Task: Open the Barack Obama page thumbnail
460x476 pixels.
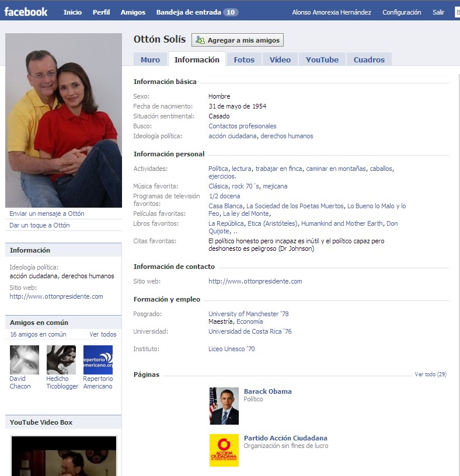Action: click(224, 406)
